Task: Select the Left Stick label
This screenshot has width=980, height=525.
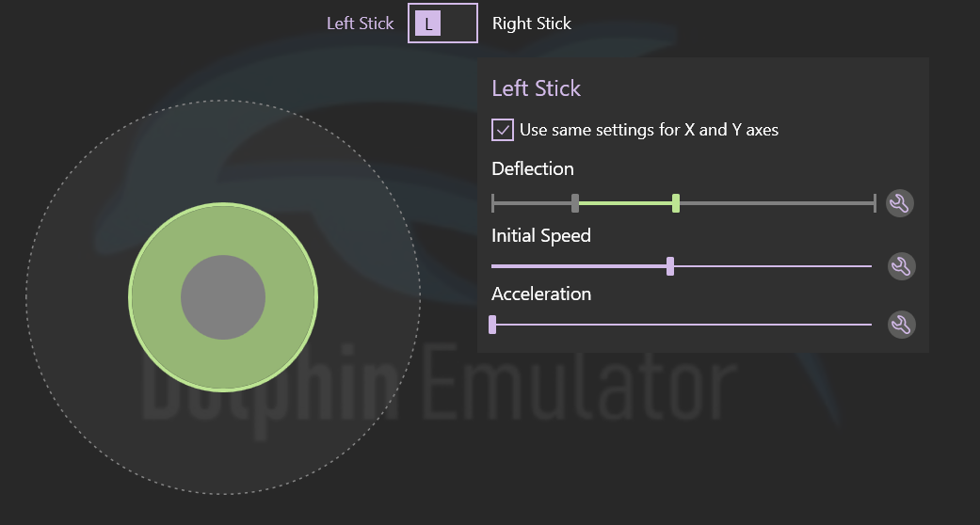Action: coord(360,24)
